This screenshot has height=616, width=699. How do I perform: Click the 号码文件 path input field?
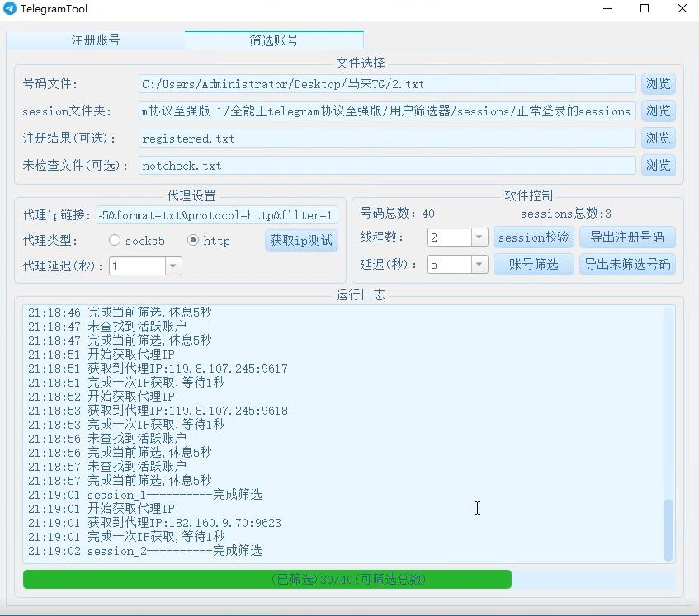click(x=386, y=84)
